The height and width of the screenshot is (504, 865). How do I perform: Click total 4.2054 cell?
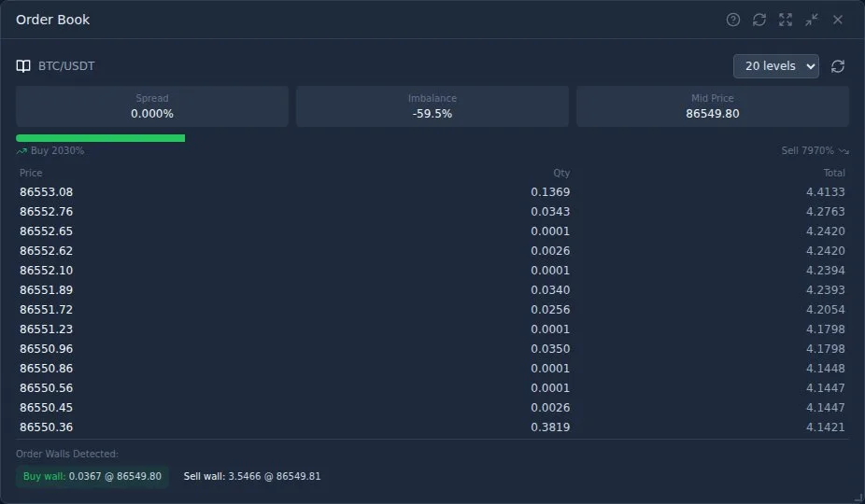pos(825,309)
